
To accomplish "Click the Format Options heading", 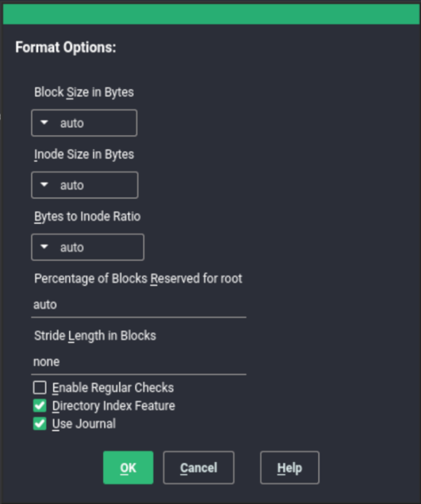I will (x=66, y=48).
